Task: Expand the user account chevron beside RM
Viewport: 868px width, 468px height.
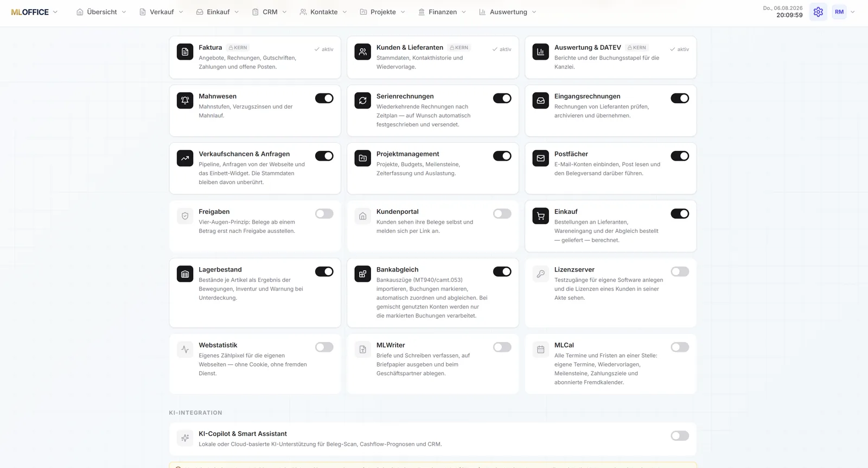Action: click(853, 12)
